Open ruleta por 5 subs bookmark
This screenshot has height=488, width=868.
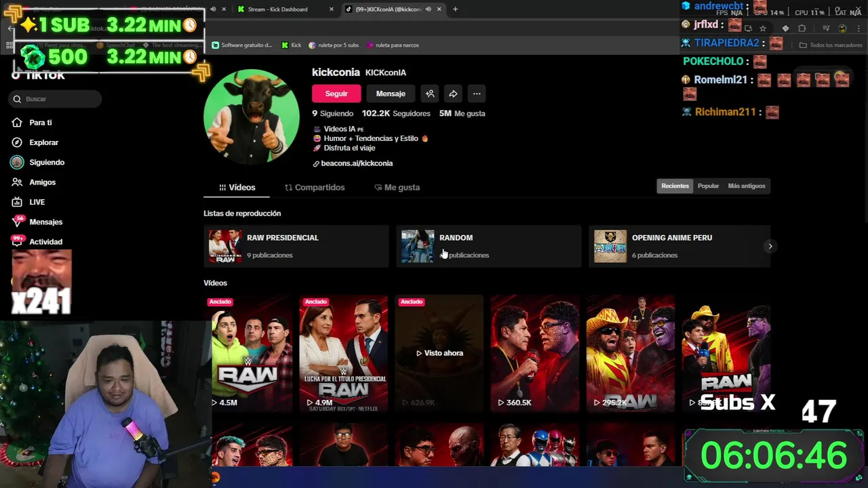pyautogui.click(x=334, y=45)
